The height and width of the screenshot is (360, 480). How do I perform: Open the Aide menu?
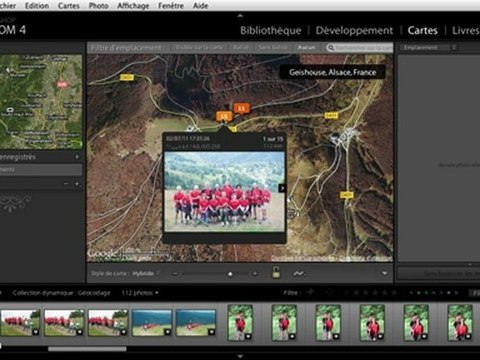[x=200, y=6]
